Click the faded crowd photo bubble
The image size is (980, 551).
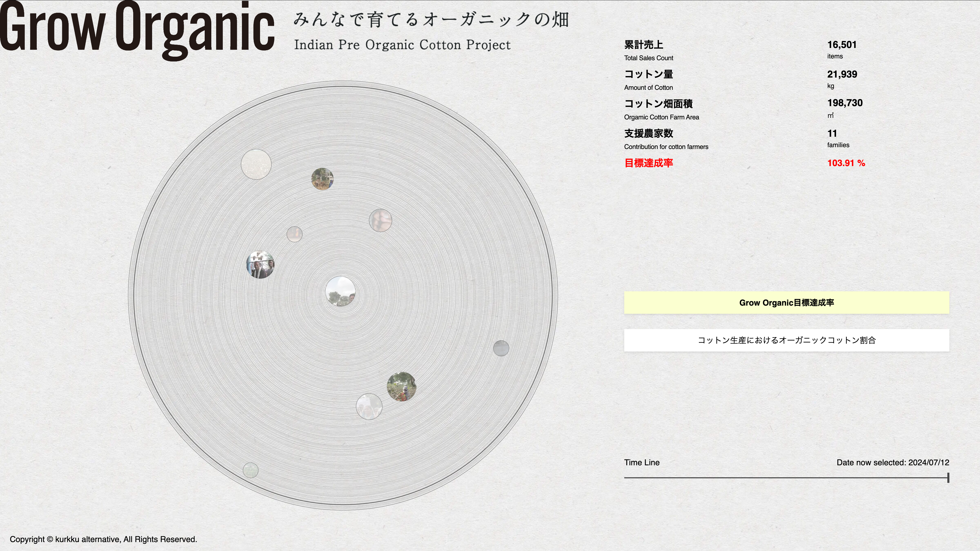click(369, 407)
